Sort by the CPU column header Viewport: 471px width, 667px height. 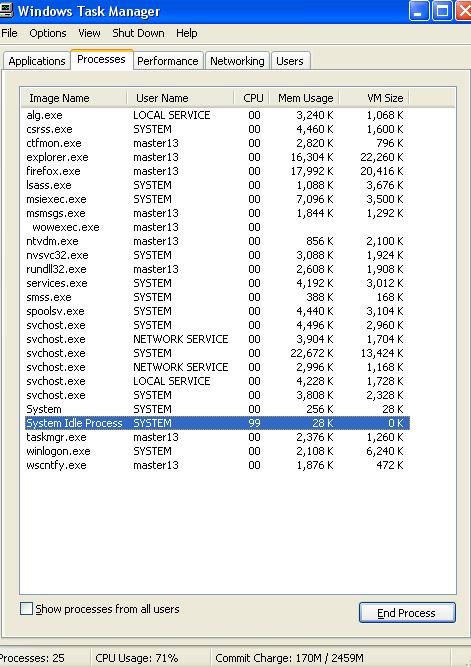click(x=251, y=98)
